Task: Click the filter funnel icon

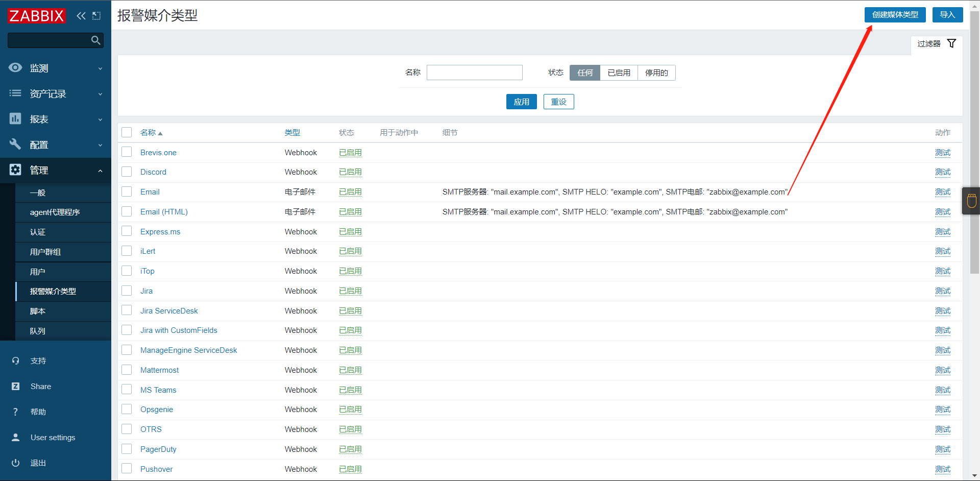Action: (x=951, y=43)
